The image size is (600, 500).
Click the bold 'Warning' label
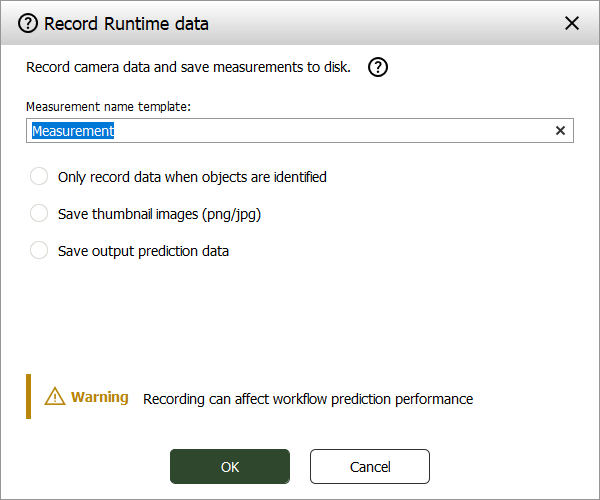tap(100, 397)
